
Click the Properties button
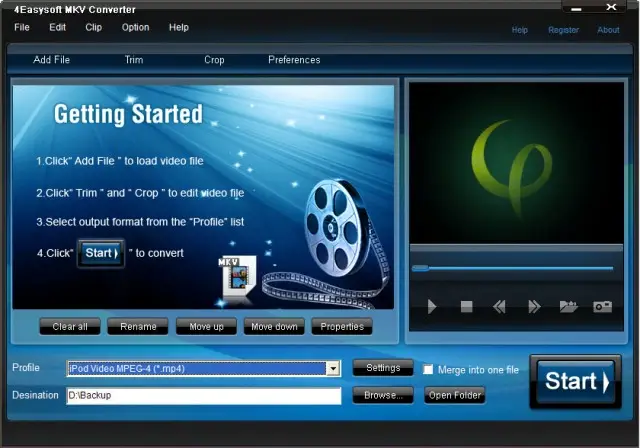pyautogui.click(x=342, y=326)
